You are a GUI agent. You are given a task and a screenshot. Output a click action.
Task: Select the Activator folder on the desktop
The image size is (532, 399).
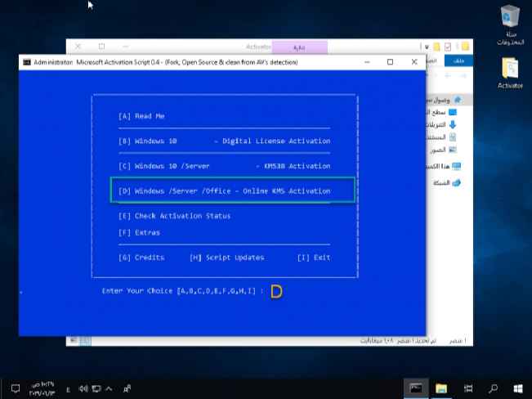(509, 70)
